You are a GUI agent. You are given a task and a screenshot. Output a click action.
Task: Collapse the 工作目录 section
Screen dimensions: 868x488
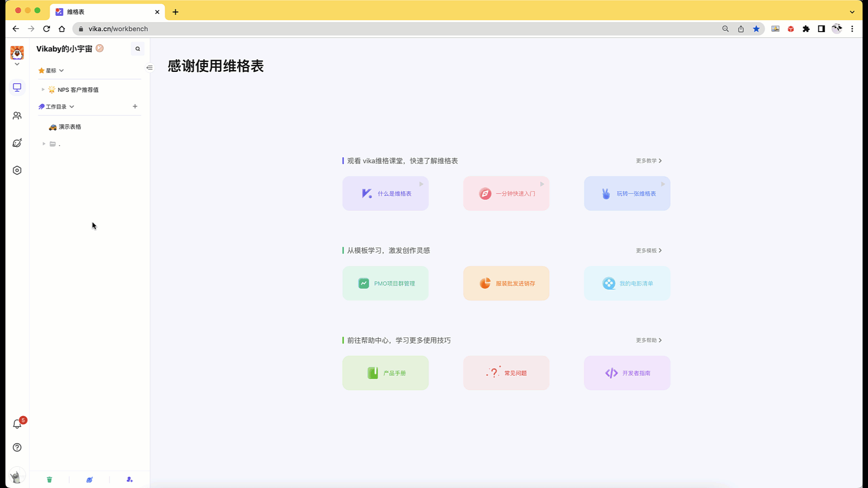(x=72, y=107)
